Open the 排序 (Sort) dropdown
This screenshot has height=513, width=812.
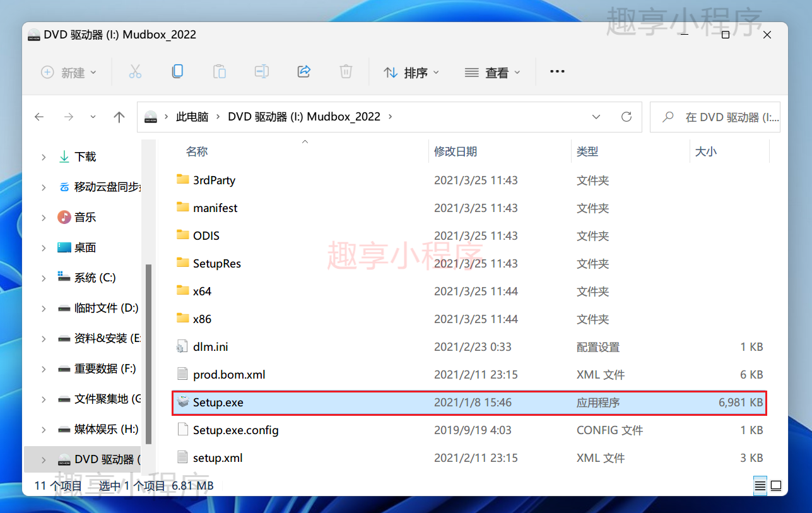click(411, 73)
